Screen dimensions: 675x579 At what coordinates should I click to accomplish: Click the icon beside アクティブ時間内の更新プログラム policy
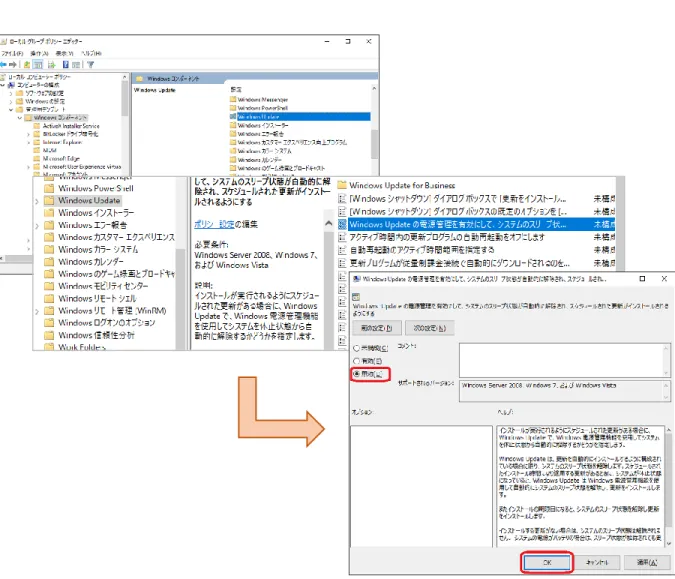tap(342, 237)
